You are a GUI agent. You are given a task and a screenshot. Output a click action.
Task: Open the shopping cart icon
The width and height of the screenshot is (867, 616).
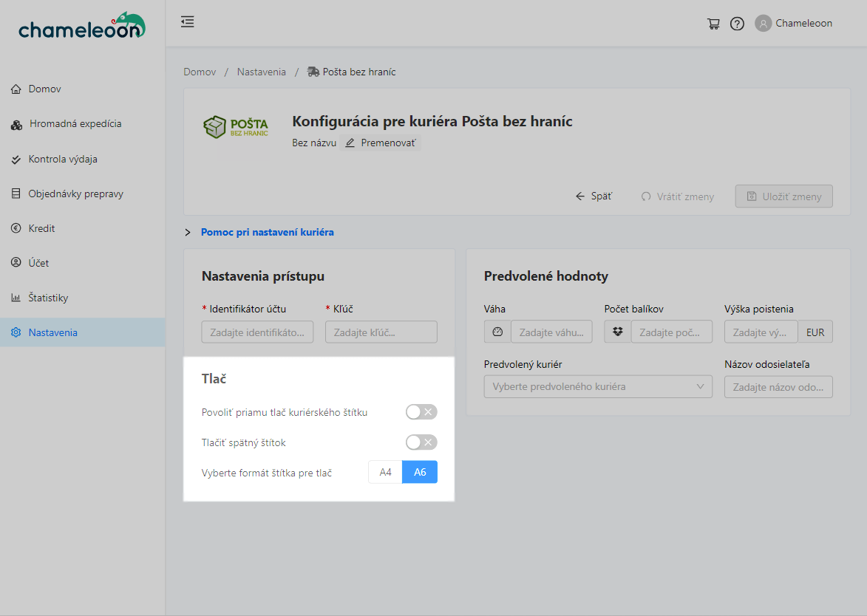coord(713,24)
